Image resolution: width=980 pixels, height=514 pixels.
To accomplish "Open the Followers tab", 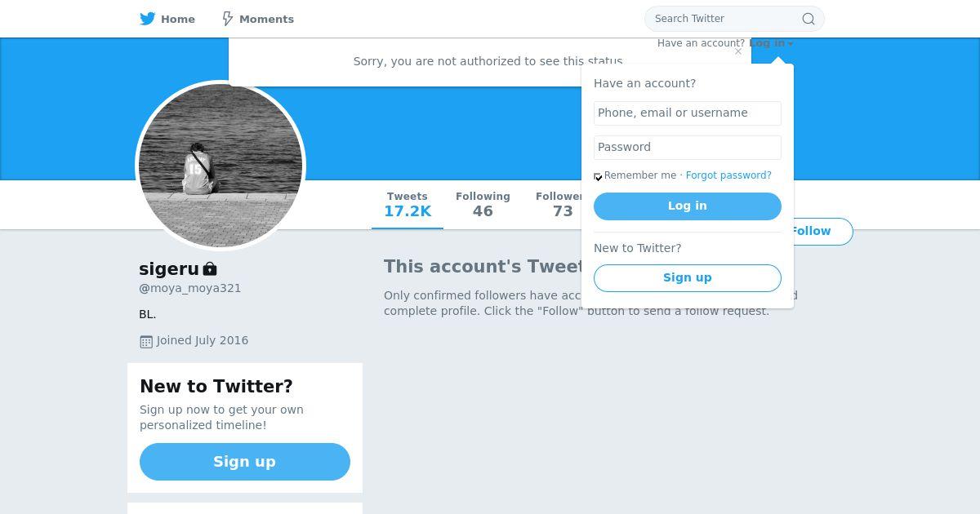I will pyautogui.click(x=559, y=205).
